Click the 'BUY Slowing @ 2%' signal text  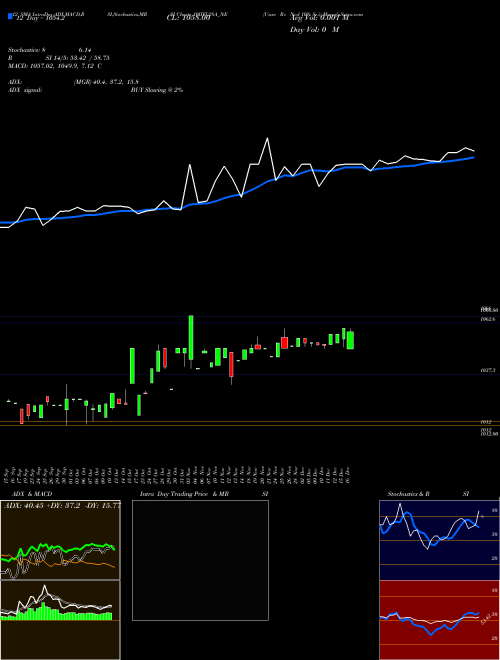coord(157,90)
